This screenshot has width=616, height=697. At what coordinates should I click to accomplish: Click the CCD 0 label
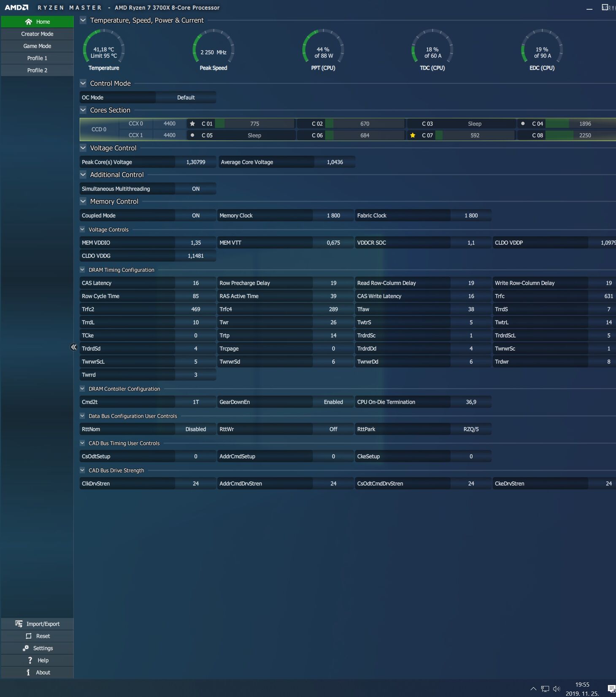click(x=99, y=129)
